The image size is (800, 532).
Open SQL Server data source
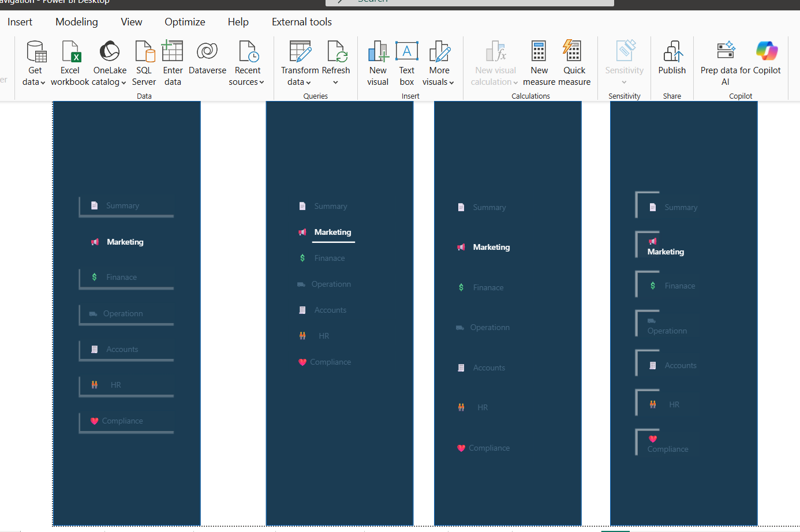click(x=144, y=51)
